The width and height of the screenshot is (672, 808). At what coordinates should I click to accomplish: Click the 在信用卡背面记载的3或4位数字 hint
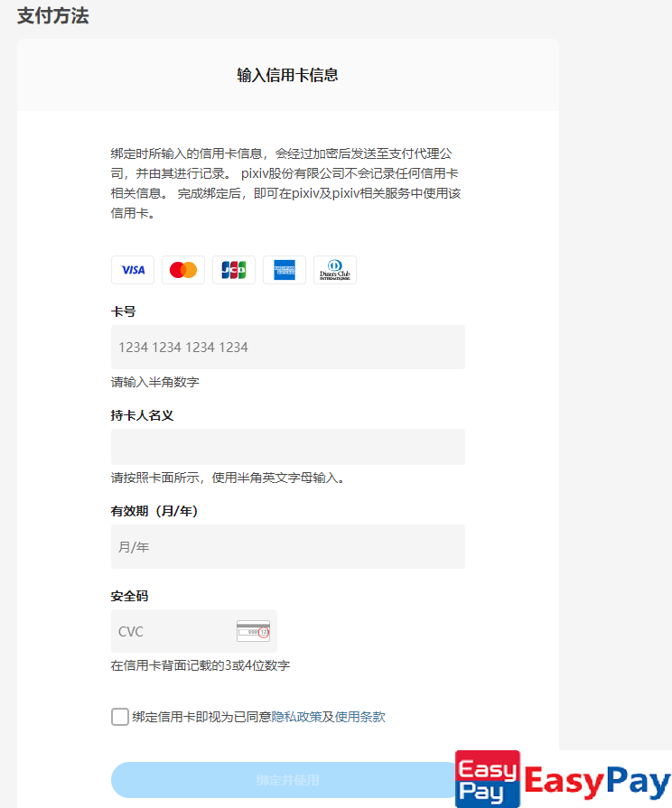201,665
